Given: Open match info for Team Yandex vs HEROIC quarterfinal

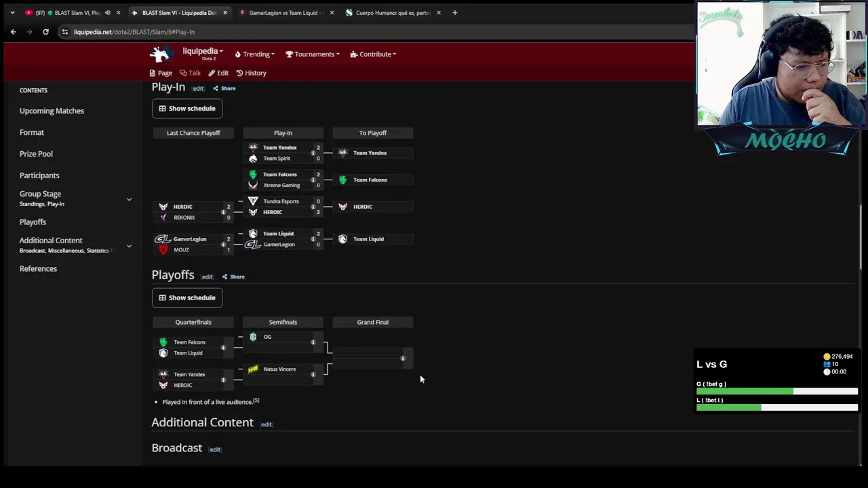Looking at the screenshot, I should tap(223, 380).
